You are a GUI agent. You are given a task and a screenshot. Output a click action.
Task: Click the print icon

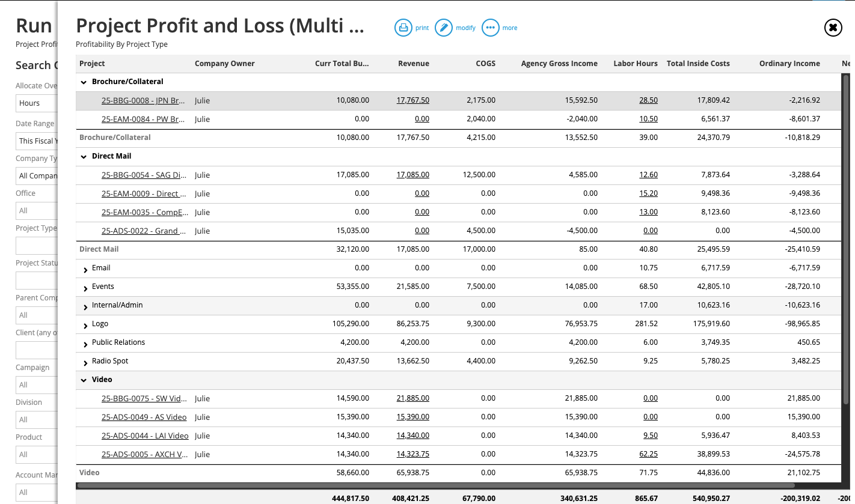(403, 28)
